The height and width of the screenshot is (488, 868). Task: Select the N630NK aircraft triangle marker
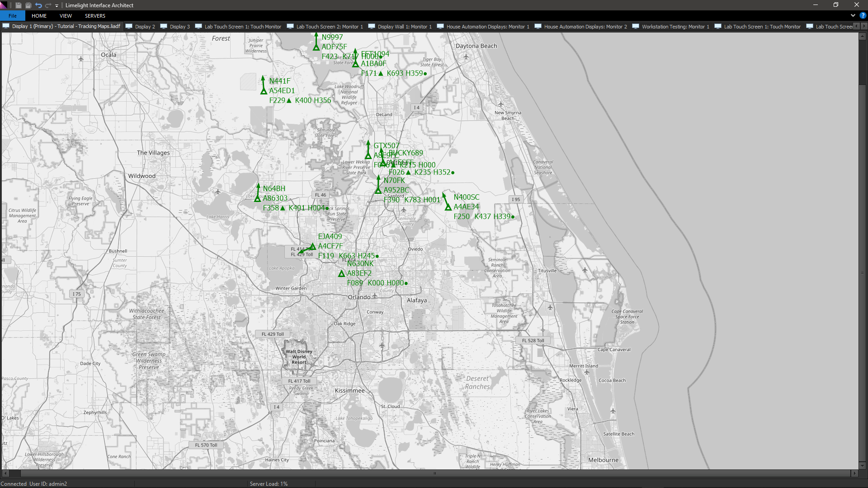tap(342, 273)
